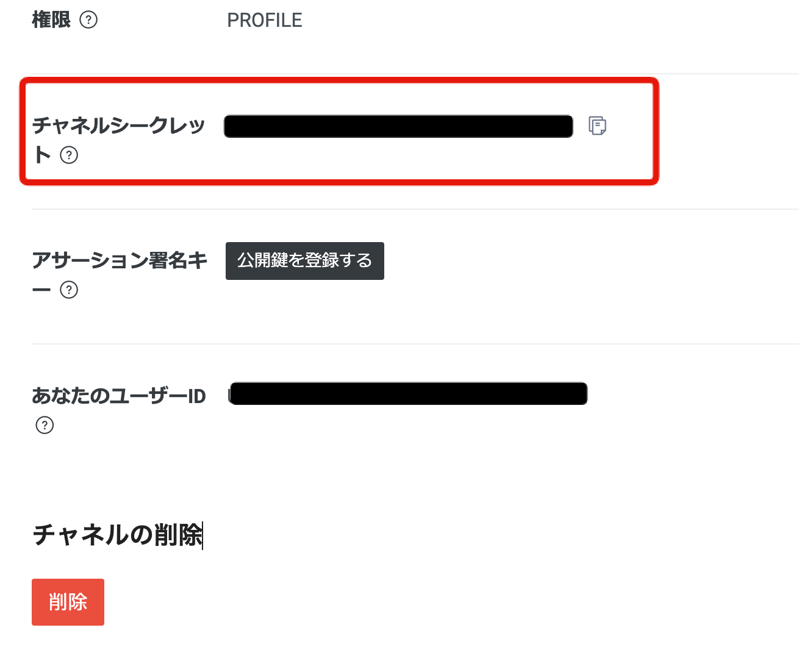Viewport: 799px width, 672px height.
Task: Click the アサーション署名キー label text
Action: click(x=120, y=274)
